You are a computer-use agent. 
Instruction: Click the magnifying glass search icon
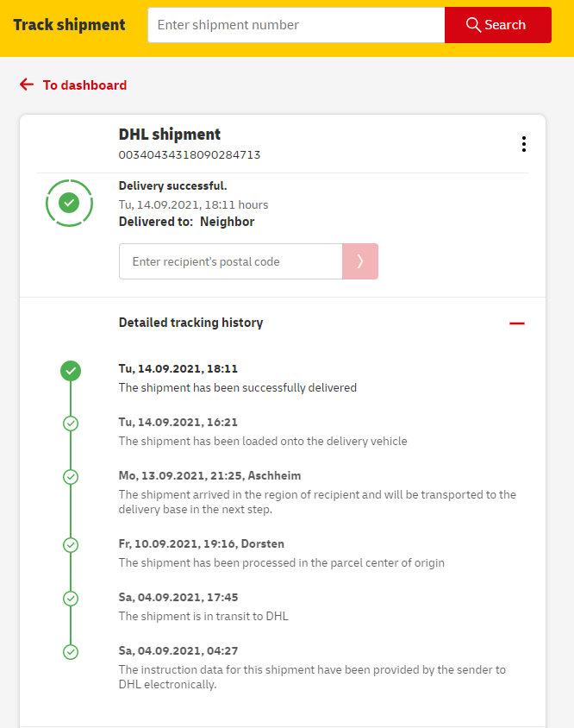(473, 25)
